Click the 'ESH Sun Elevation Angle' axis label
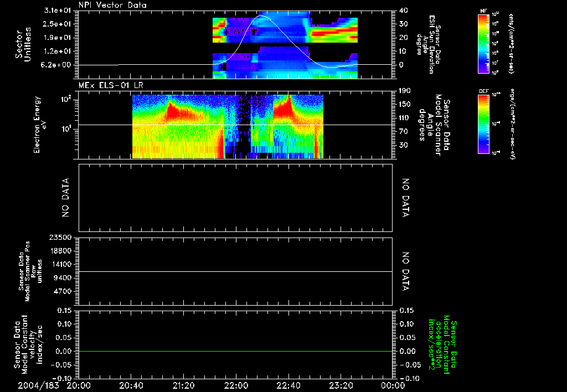Screen dimensions: 567x392 tap(428, 44)
